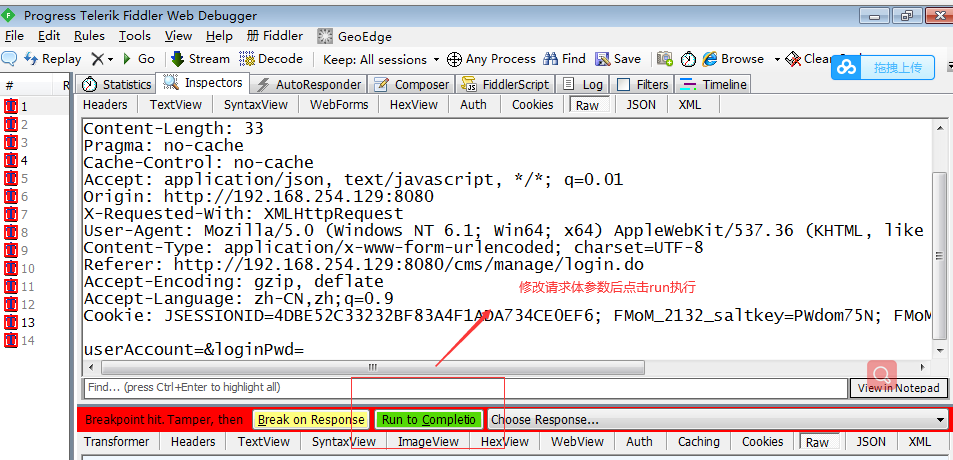The height and width of the screenshot is (460, 953).
Task: Open the FiddlerScript tab
Action: coord(505,84)
